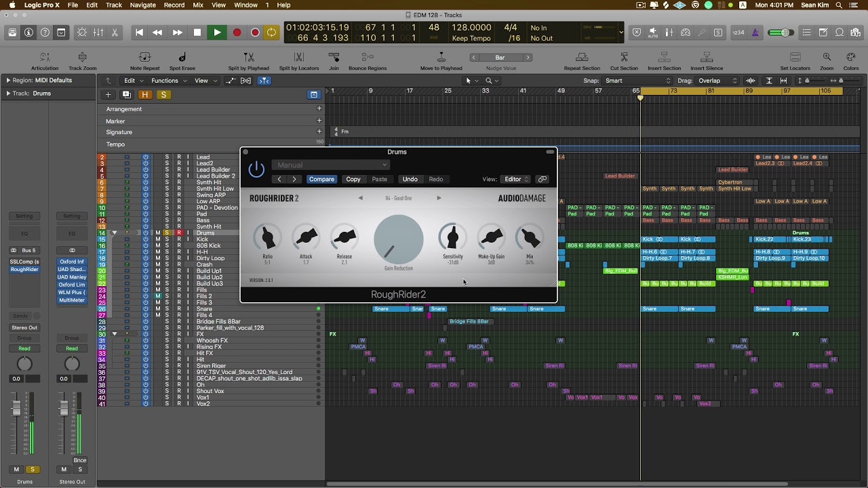Screen dimensions: 868x488
Task: Toggle the Compare button in plugin window
Action: click(x=321, y=179)
